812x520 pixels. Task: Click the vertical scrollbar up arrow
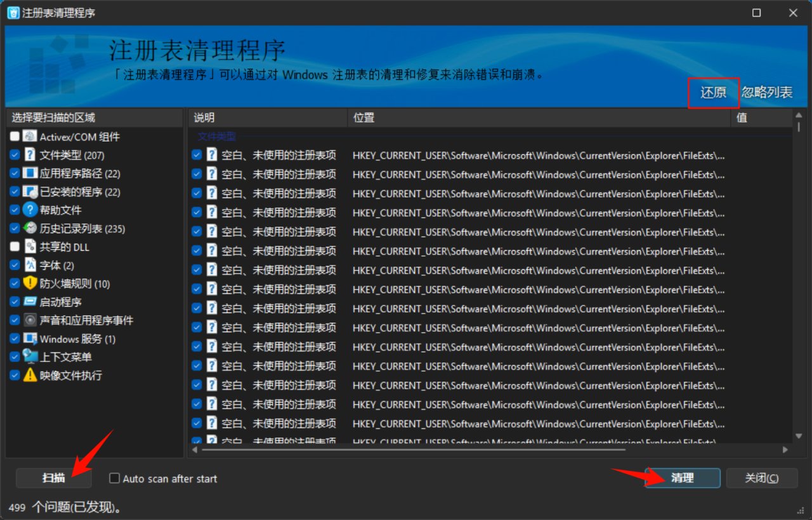click(x=799, y=115)
